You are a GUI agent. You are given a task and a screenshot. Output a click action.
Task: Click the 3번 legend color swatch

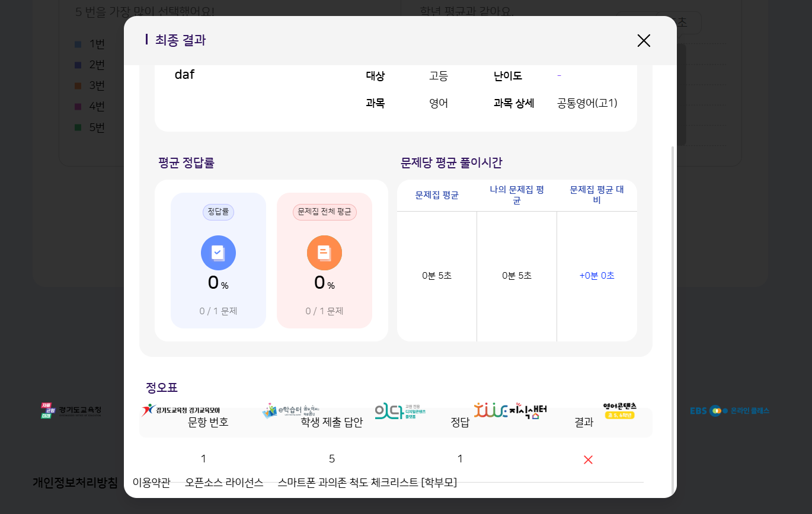tap(78, 86)
